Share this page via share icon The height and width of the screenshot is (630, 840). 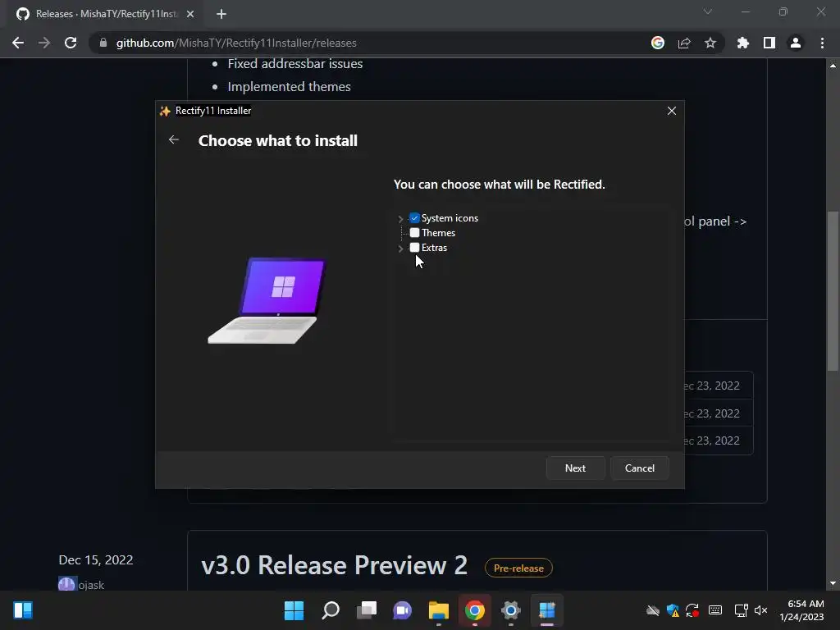[x=684, y=43]
